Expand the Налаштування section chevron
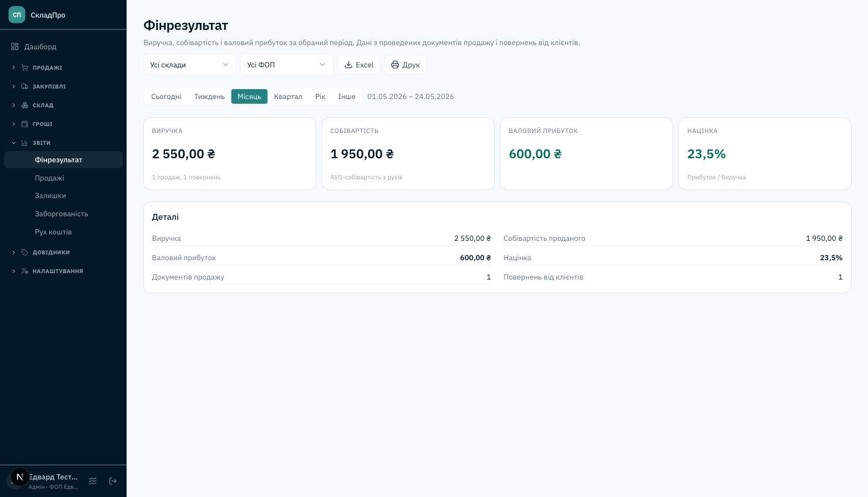 tap(13, 271)
